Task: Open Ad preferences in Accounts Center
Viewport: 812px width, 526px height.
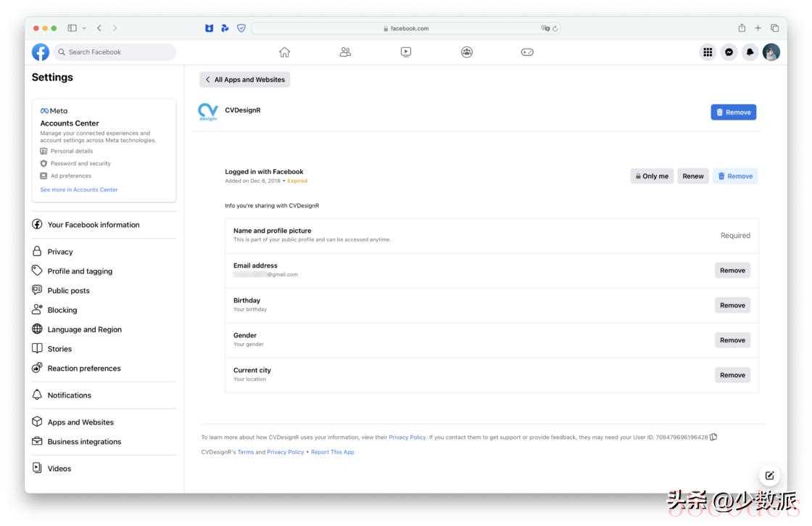Action: coord(66,176)
